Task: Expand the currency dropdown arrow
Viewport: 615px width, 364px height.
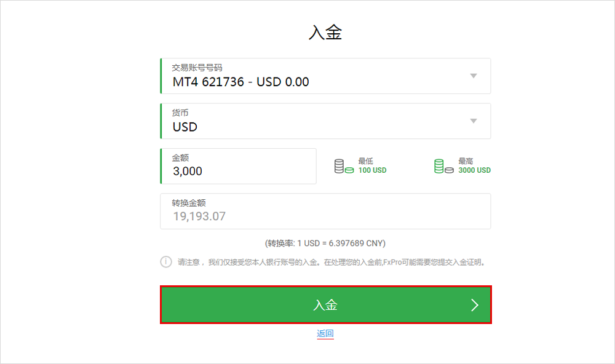Action: click(x=473, y=121)
